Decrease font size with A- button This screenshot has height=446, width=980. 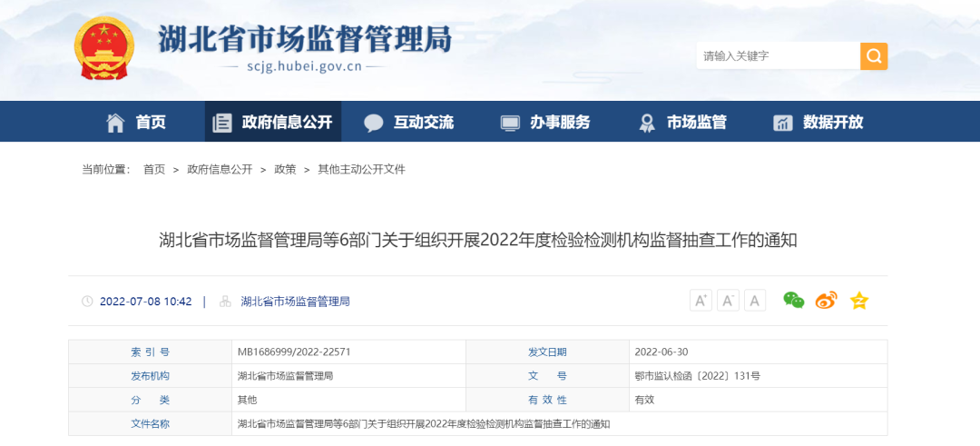[728, 301]
